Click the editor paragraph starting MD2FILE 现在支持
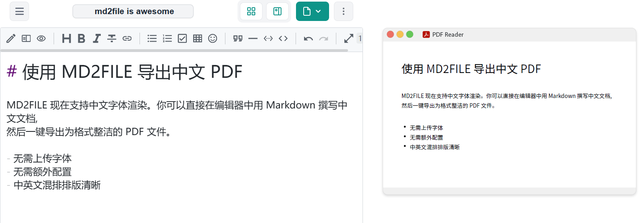 (177, 112)
